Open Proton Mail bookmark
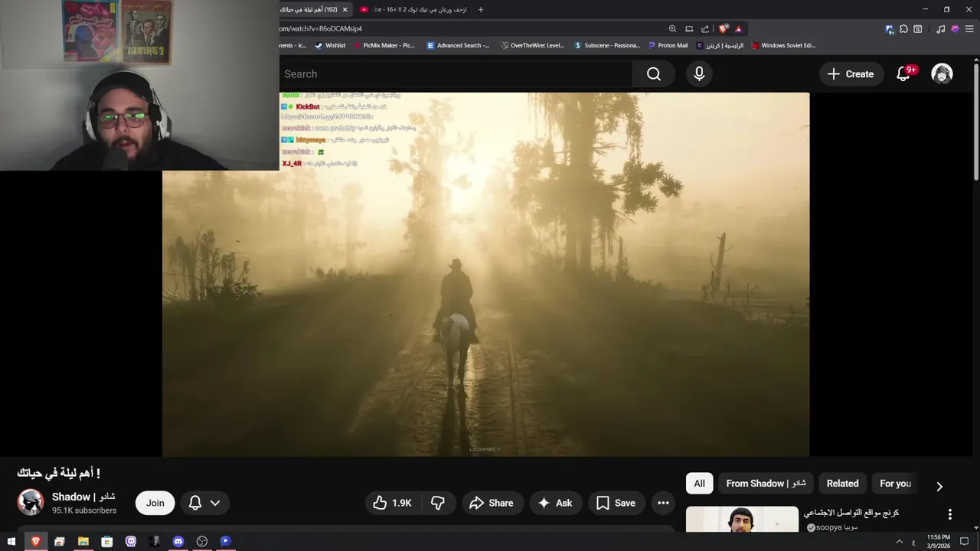 pyautogui.click(x=668, y=45)
